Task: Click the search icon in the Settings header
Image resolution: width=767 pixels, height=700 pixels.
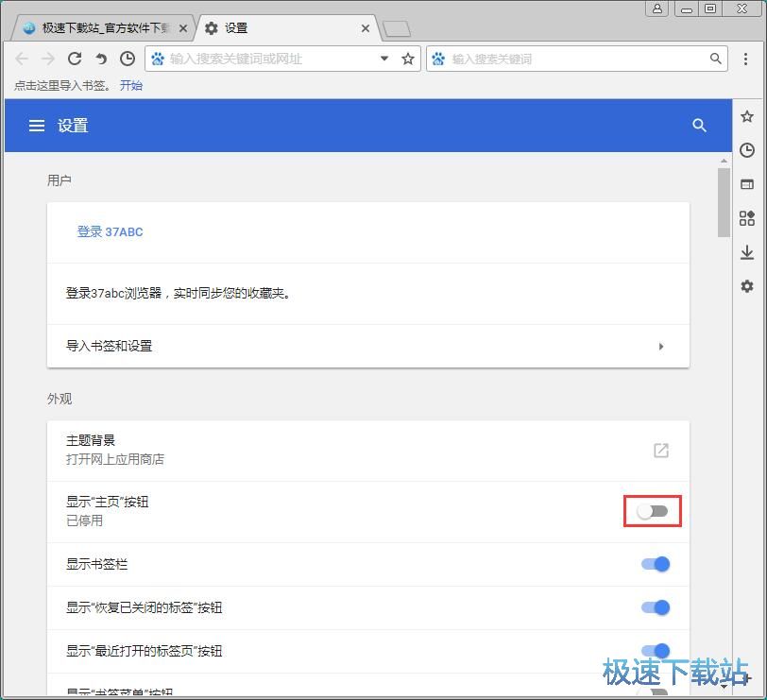Action: (699, 125)
